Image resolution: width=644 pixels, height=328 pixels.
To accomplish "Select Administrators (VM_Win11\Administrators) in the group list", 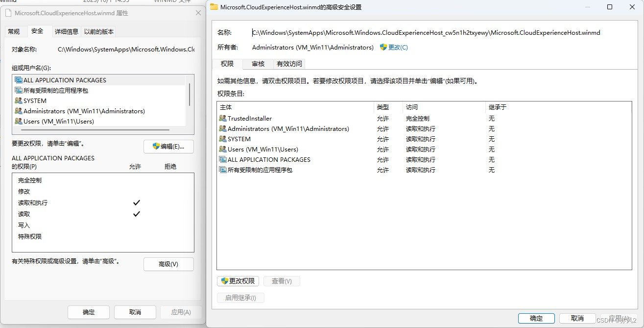I will click(x=99, y=111).
